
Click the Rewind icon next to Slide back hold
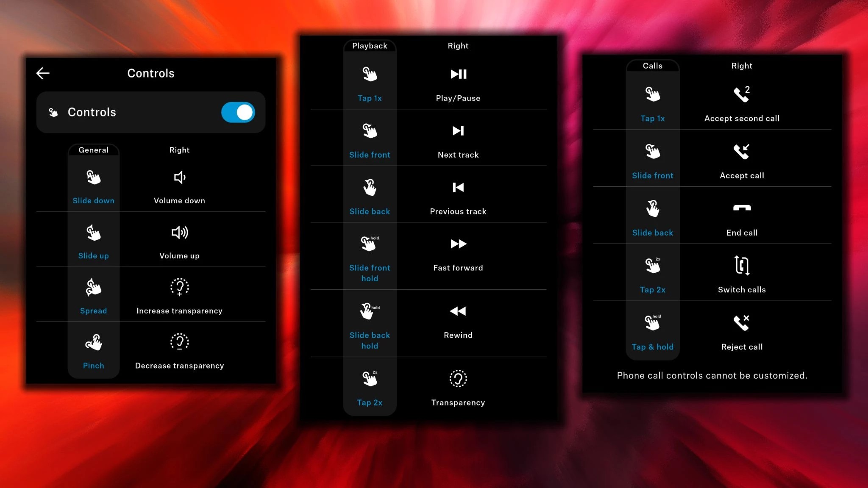[x=458, y=311]
